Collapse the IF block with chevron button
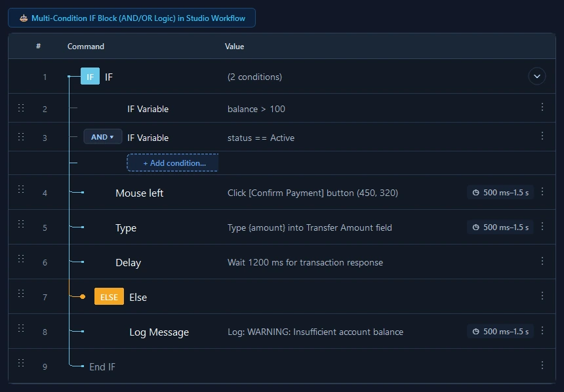The width and height of the screenshot is (564, 392). (x=536, y=76)
